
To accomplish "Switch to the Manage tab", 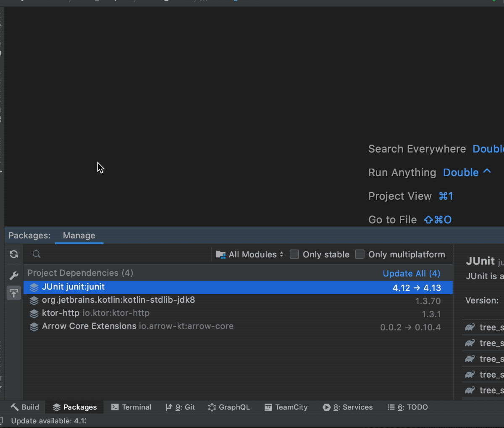I will pyautogui.click(x=79, y=235).
